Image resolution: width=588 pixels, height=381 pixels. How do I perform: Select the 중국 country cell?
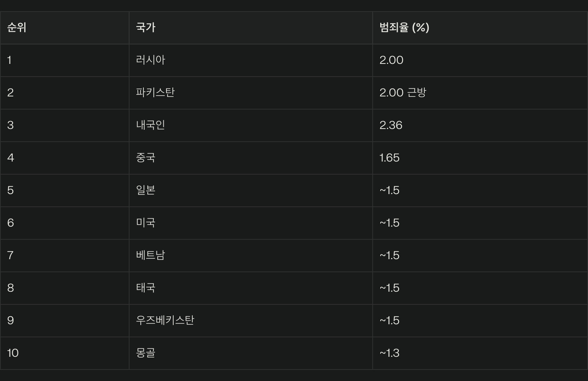[x=251, y=158]
